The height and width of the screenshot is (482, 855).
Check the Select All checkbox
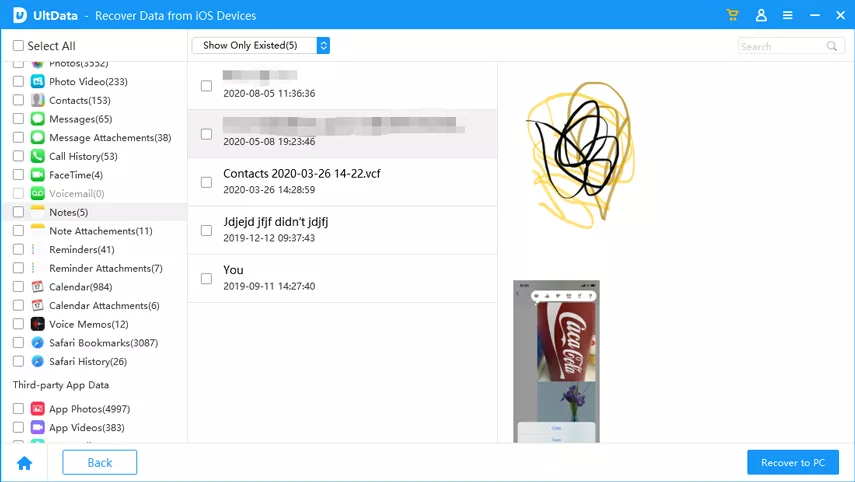(18, 46)
